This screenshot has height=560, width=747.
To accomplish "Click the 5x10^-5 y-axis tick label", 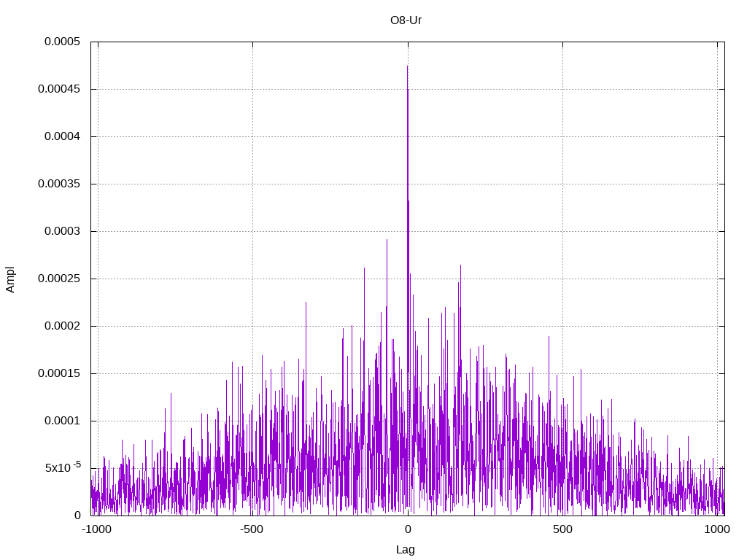I will click(x=63, y=467).
